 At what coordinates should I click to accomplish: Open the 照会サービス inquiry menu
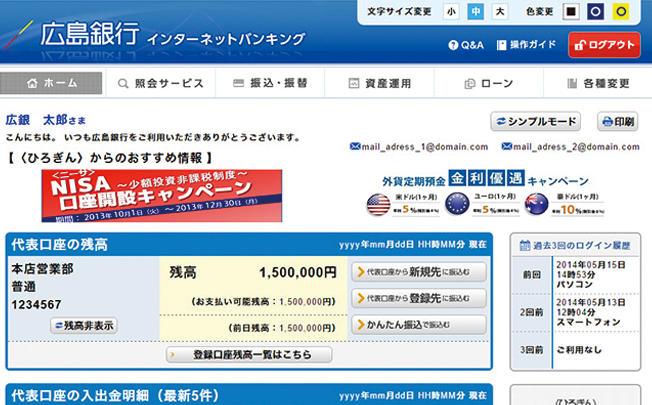[x=161, y=84]
